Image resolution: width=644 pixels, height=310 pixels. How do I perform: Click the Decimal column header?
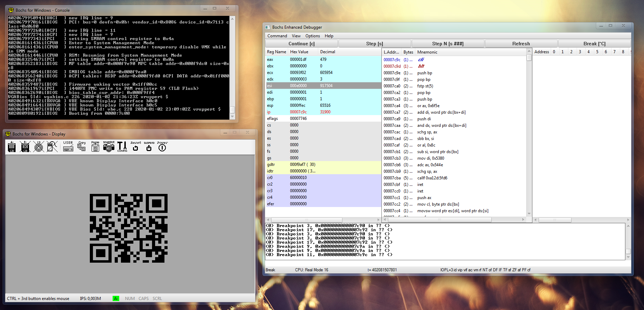click(349, 52)
